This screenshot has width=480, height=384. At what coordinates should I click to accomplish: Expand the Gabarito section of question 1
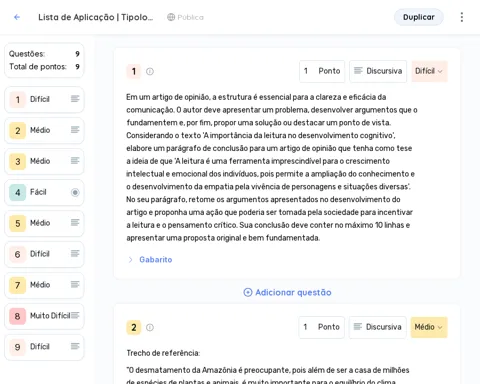(130, 260)
